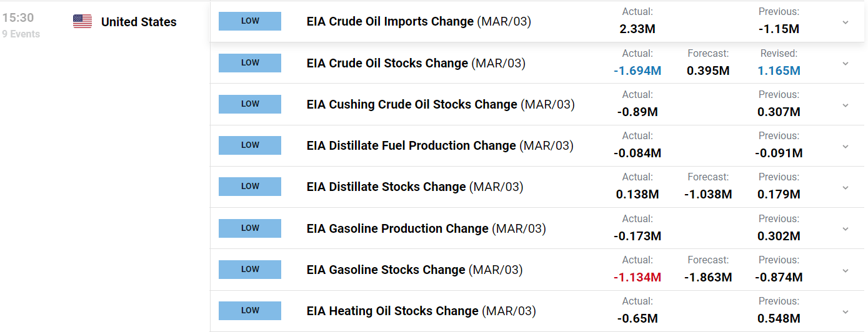Click the LOW badge for Gasoline Production Change
Screen dimensions: 868x332
tap(250, 228)
